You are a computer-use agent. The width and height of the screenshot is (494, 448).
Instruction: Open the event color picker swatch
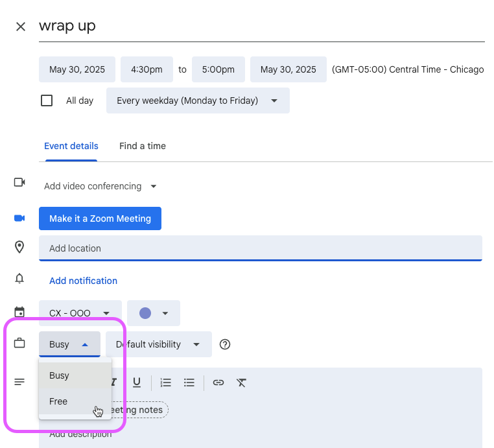click(153, 313)
